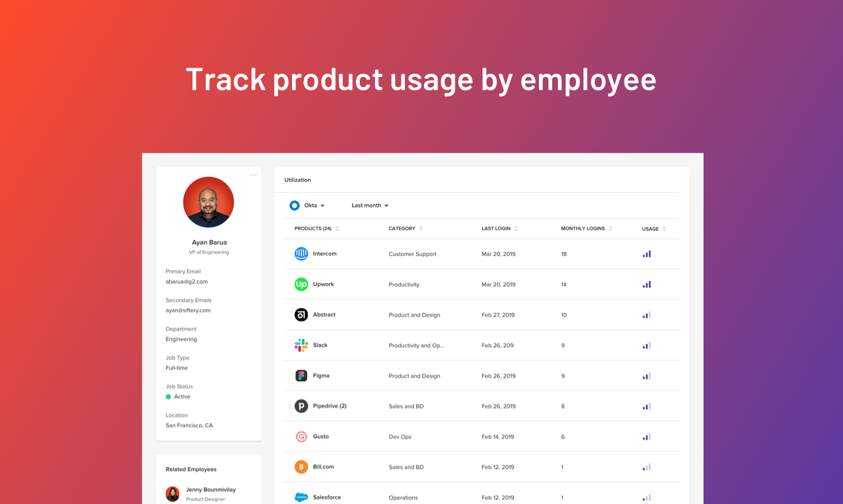Image resolution: width=843 pixels, height=504 pixels.
Task: Click Slack's Productivity and Op... category
Action: pos(416,346)
